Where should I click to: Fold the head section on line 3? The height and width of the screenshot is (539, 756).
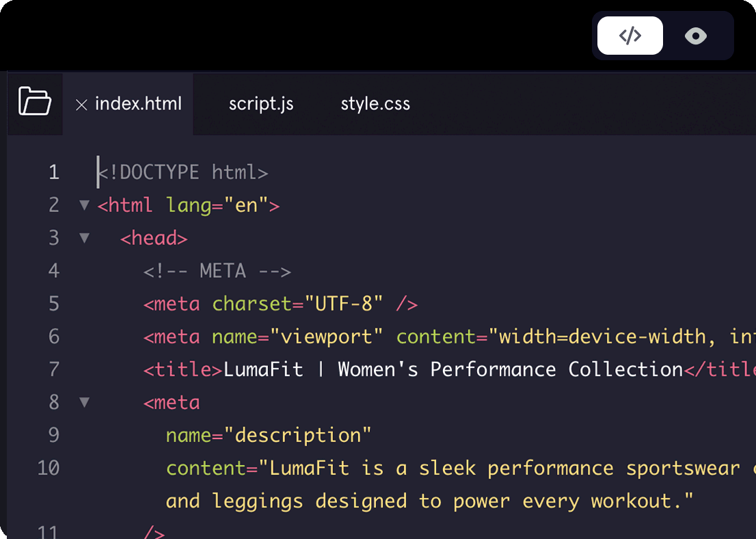(84, 237)
